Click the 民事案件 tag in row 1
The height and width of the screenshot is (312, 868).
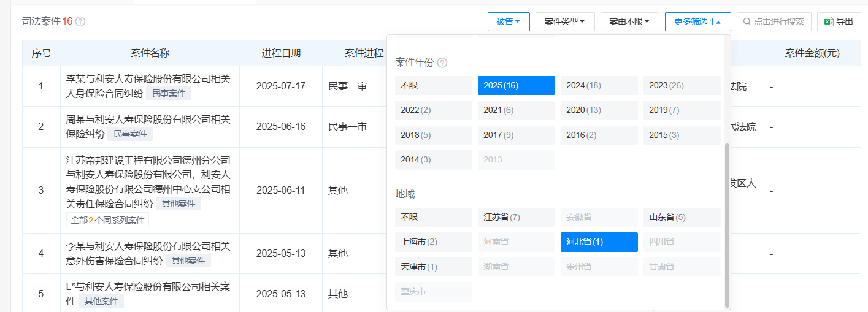[x=169, y=93]
